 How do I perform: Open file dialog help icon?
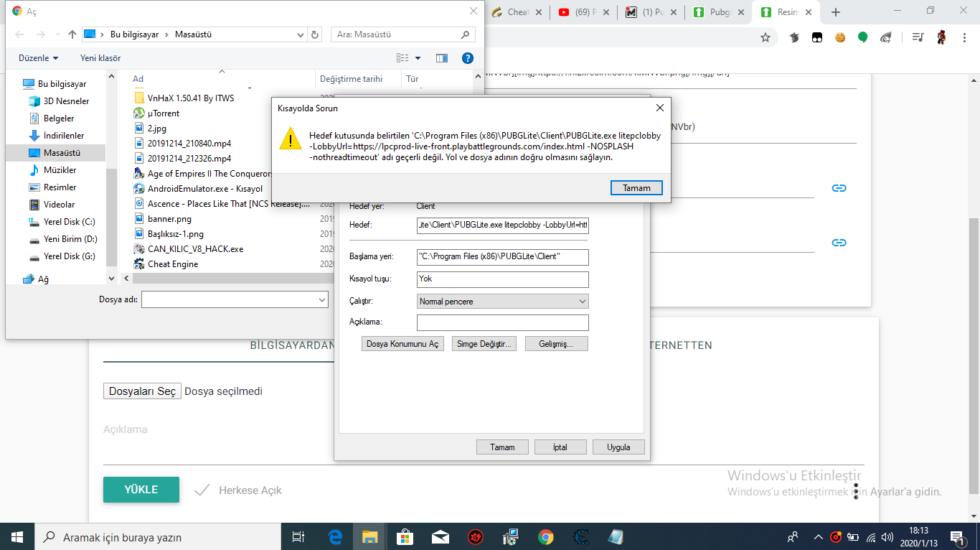pos(467,58)
